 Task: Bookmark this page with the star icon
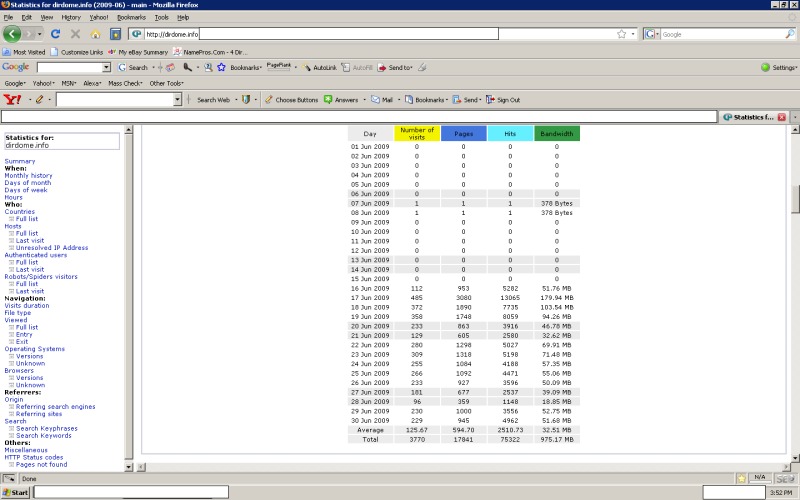pos(621,34)
